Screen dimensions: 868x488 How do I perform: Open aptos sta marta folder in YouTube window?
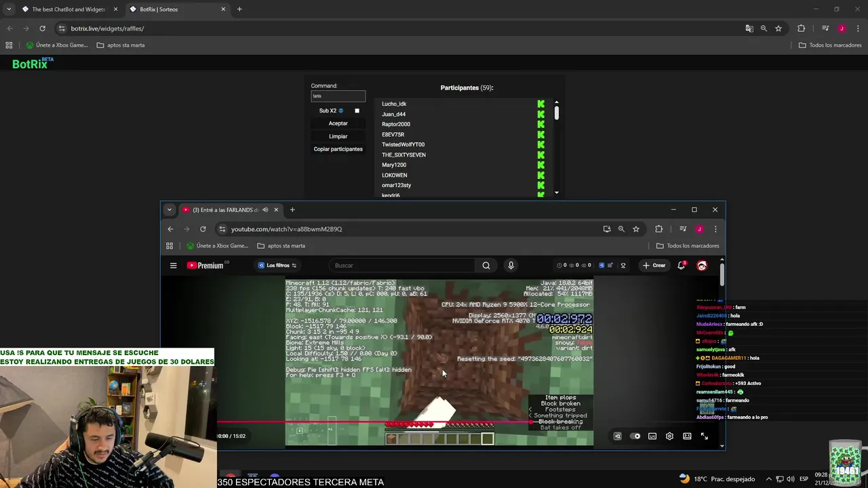(x=281, y=245)
